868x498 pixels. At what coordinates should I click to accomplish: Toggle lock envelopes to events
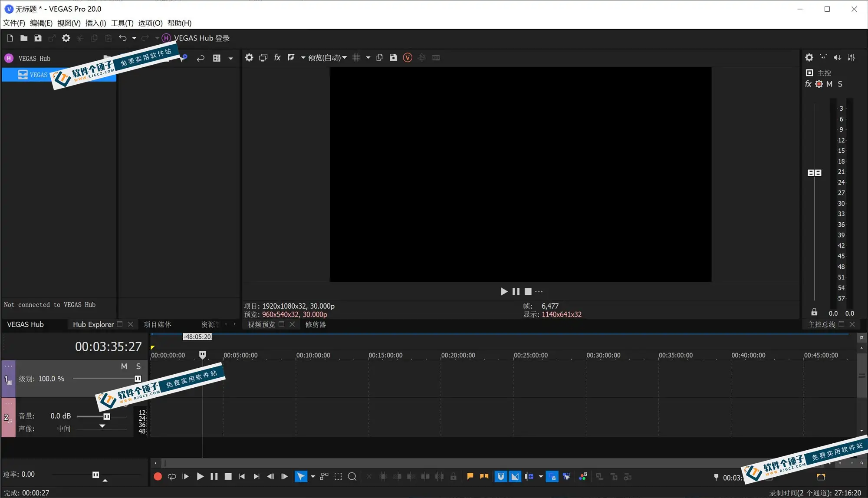click(x=552, y=477)
